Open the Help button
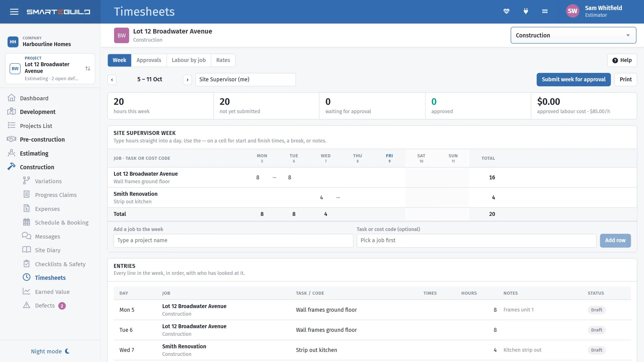The width and height of the screenshot is (644, 362). tap(622, 60)
